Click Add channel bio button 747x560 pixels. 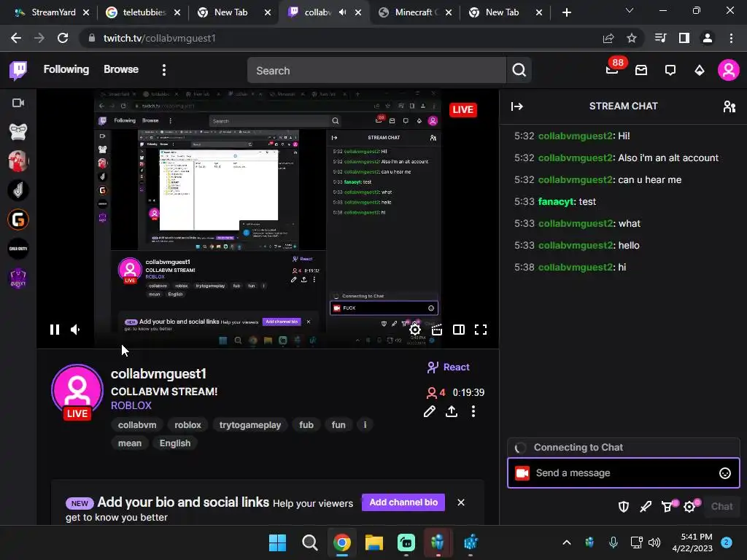(403, 502)
